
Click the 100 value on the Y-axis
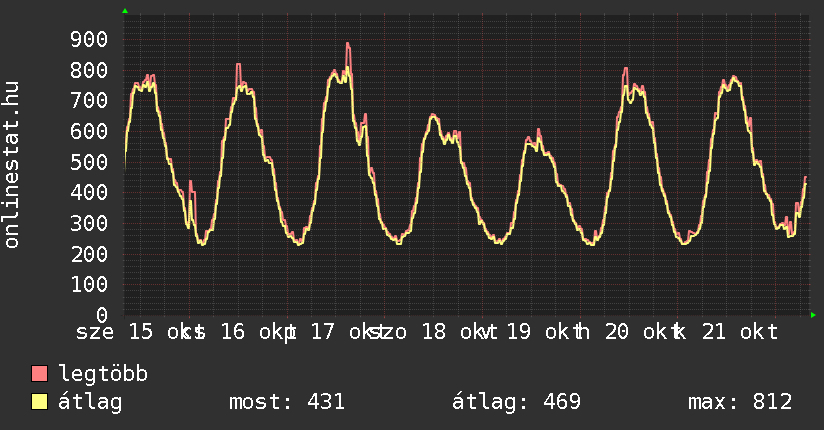click(x=89, y=284)
